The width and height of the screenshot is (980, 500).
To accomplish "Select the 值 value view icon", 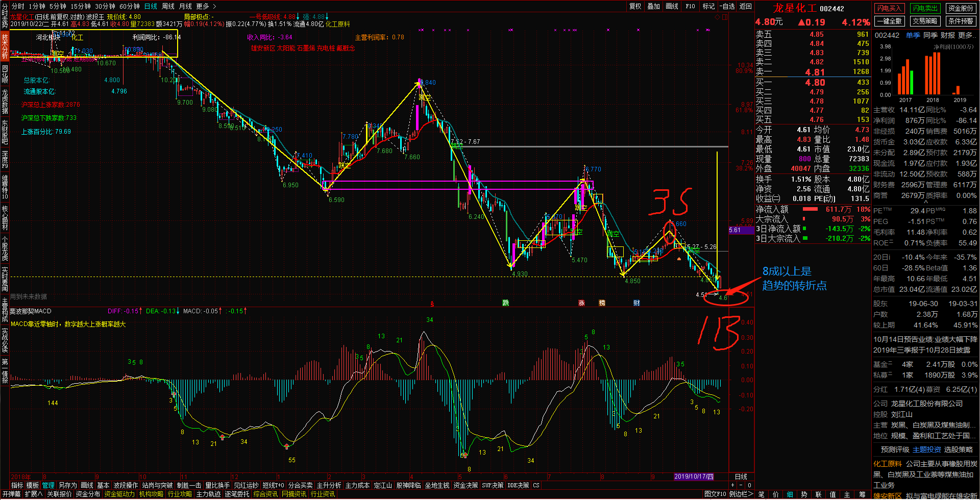I will click(833, 494).
